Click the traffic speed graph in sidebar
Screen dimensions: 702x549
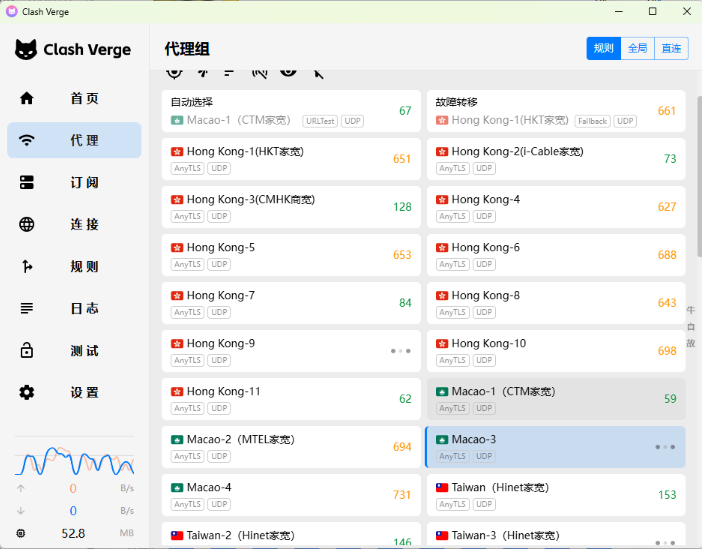click(x=74, y=461)
